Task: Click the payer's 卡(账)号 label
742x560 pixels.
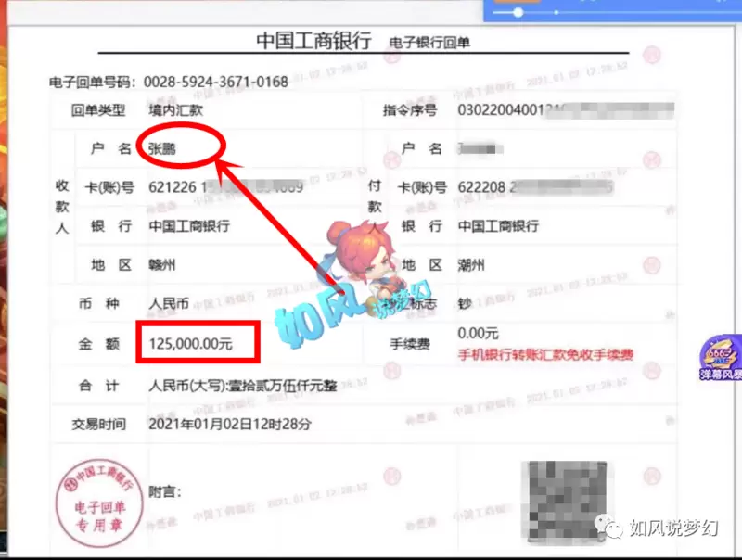Action: point(422,188)
